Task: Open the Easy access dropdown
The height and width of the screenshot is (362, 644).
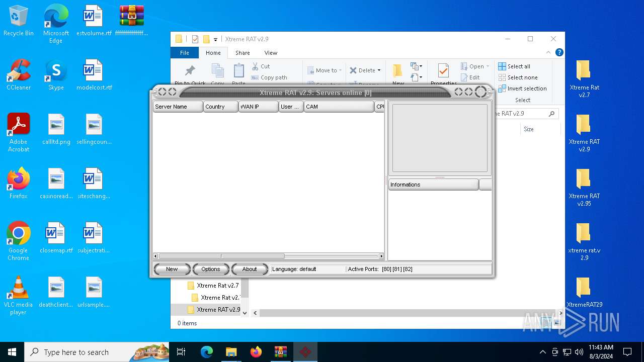Action: [416, 77]
